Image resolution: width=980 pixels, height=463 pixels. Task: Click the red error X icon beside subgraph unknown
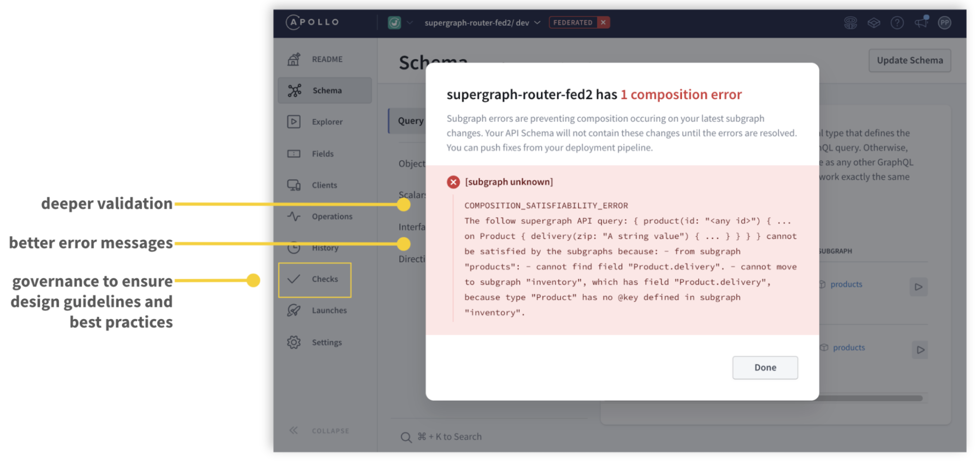pyautogui.click(x=453, y=182)
